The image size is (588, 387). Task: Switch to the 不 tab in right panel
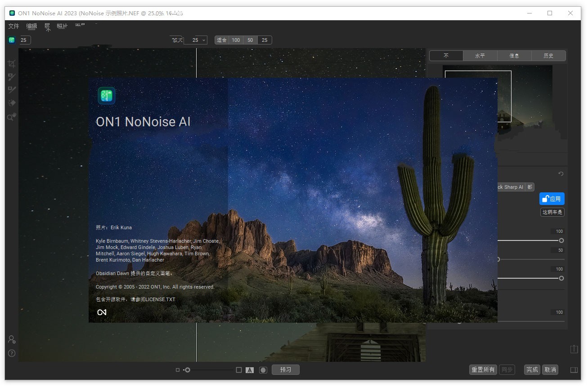point(446,56)
